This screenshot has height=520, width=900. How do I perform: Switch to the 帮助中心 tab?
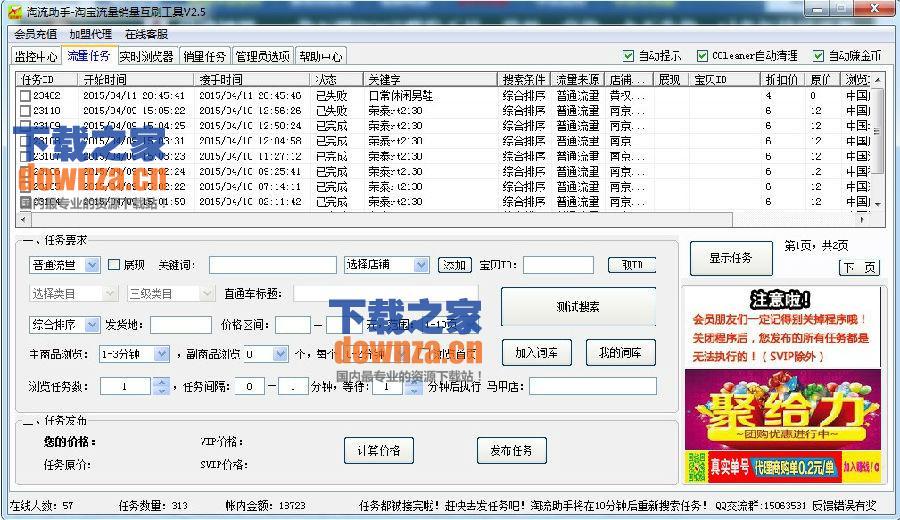point(320,56)
